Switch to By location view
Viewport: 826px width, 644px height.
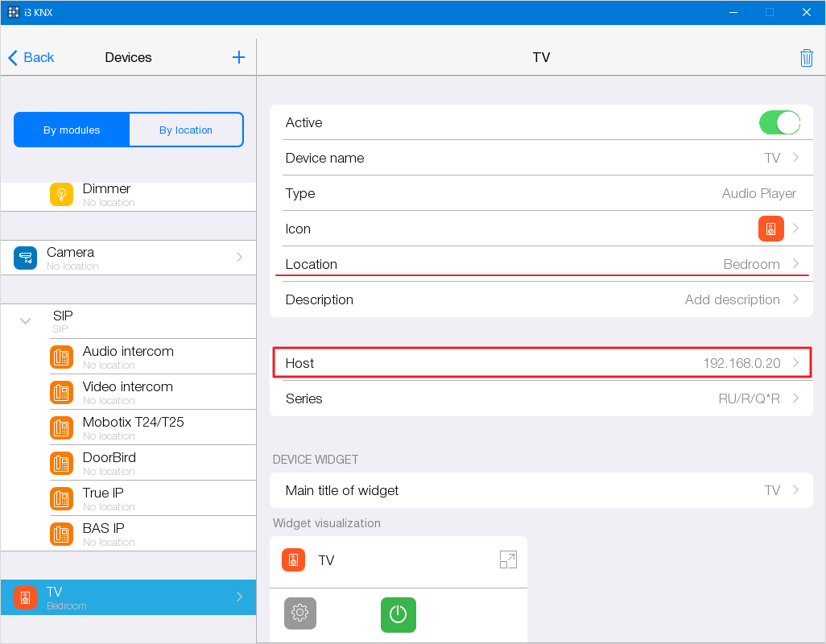click(x=186, y=130)
